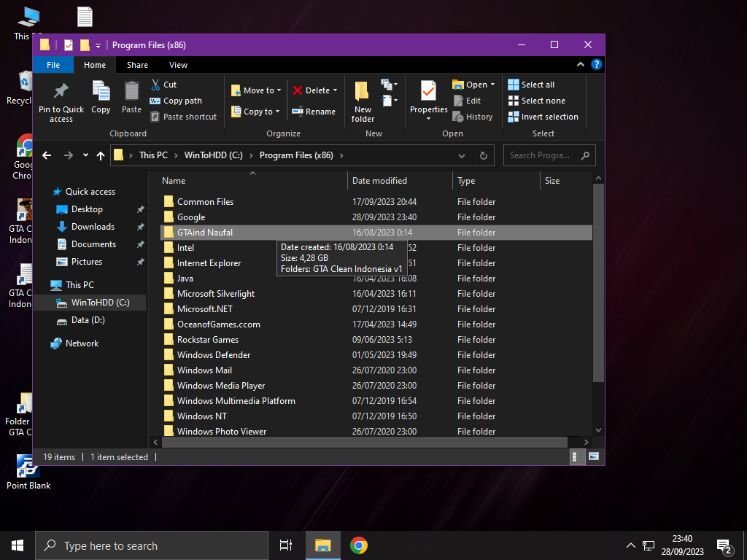This screenshot has width=747, height=560.
Task: Go back with the left arrow
Action: coord(47,155)
